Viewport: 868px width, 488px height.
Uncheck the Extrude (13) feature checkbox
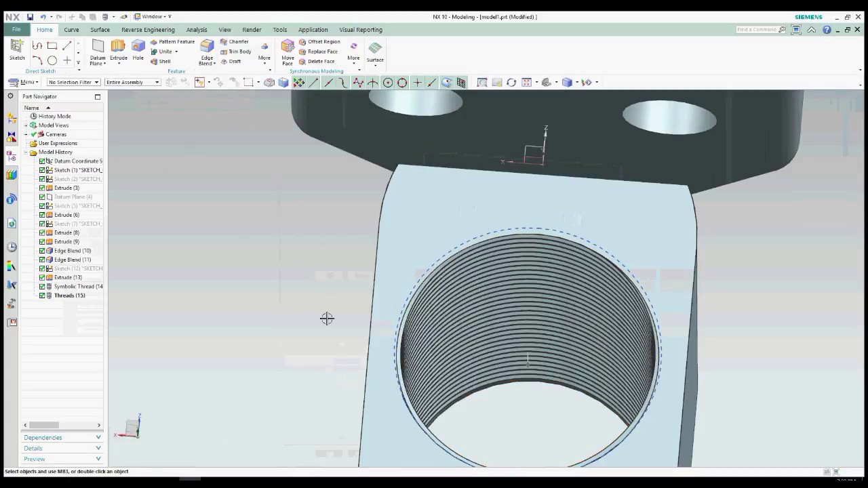pos(42,277)
